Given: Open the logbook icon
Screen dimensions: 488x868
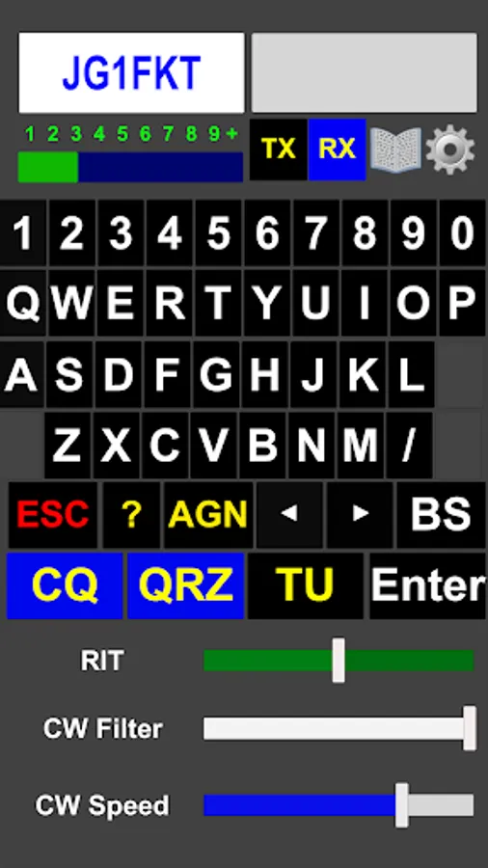Looking at the screenshot, I should pos(395,150).
